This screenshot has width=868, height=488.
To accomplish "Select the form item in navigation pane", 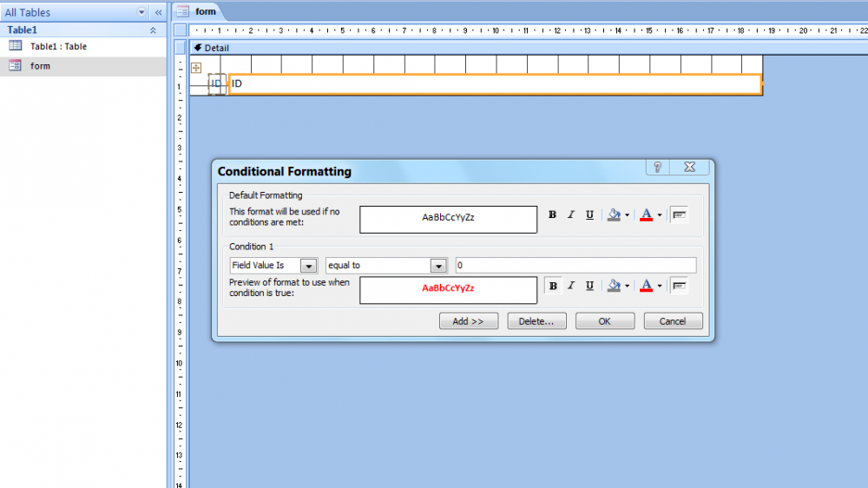I will pos(83,66).
